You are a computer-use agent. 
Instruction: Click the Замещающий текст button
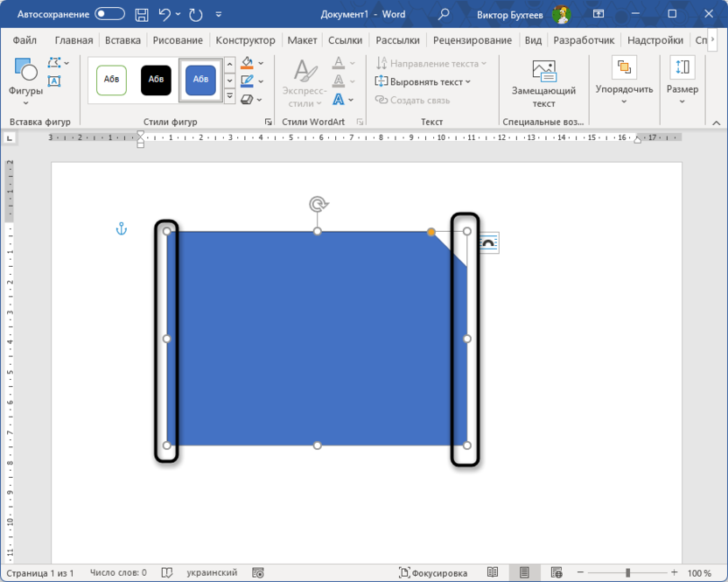pyautogui.click(x=543, y=85)
